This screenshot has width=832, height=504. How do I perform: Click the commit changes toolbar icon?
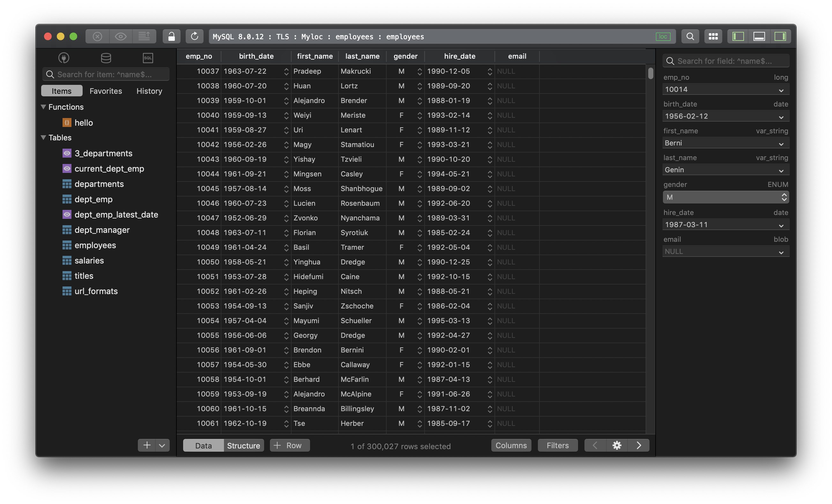[144, 36]
